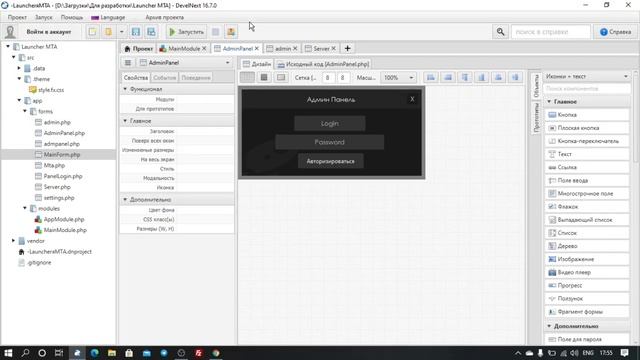Select the Кнопка component in palette

coord(587,115)
